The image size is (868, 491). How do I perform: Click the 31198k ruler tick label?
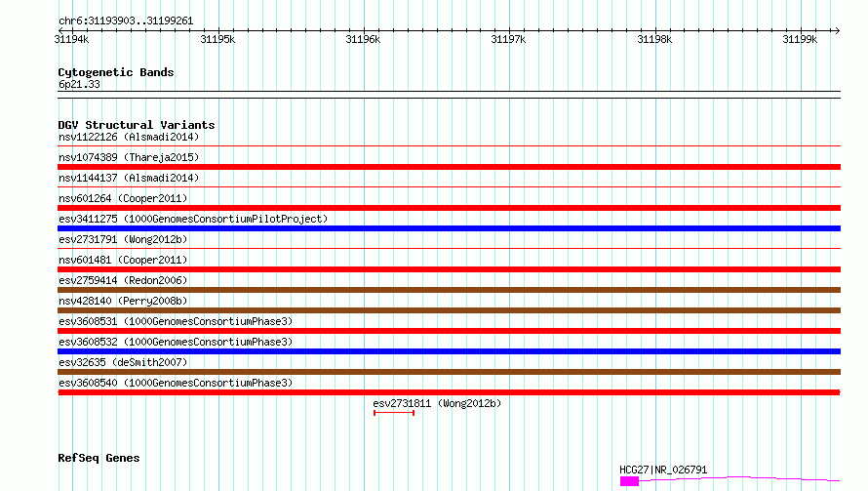[654, 39]
